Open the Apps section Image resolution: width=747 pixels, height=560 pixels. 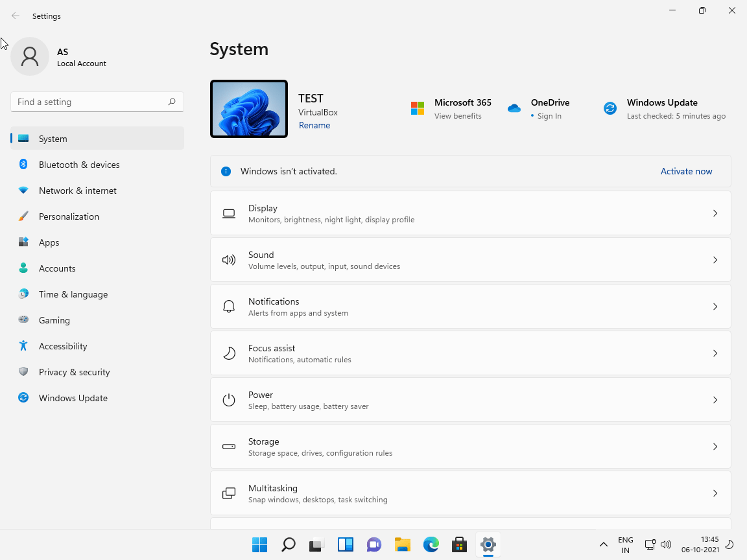(97, 242)
